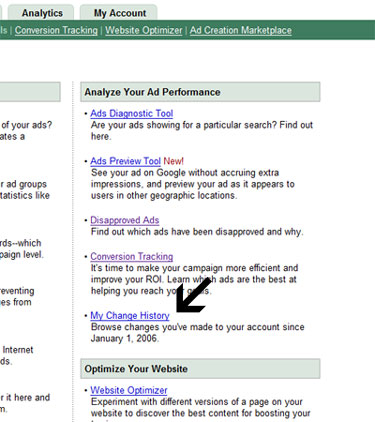
Task: Open Website Optimizer under Optimize Your Website
Action: coord(129,390)
